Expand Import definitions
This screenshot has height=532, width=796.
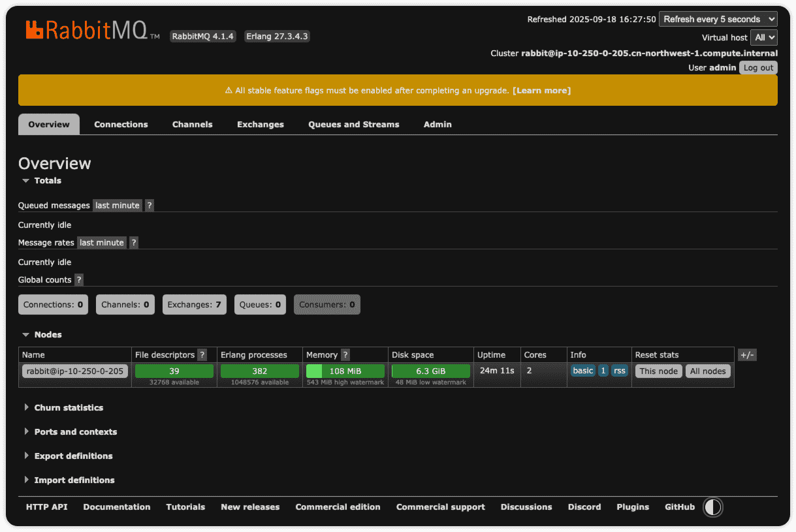[x=69, y=480]
